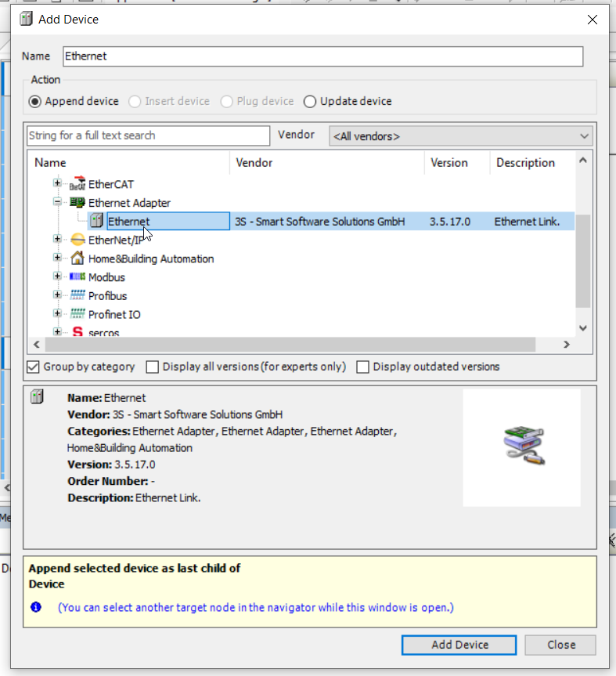Expand the Profibus tree node
The width and height of the screenshot is (616, 676).
57,294
